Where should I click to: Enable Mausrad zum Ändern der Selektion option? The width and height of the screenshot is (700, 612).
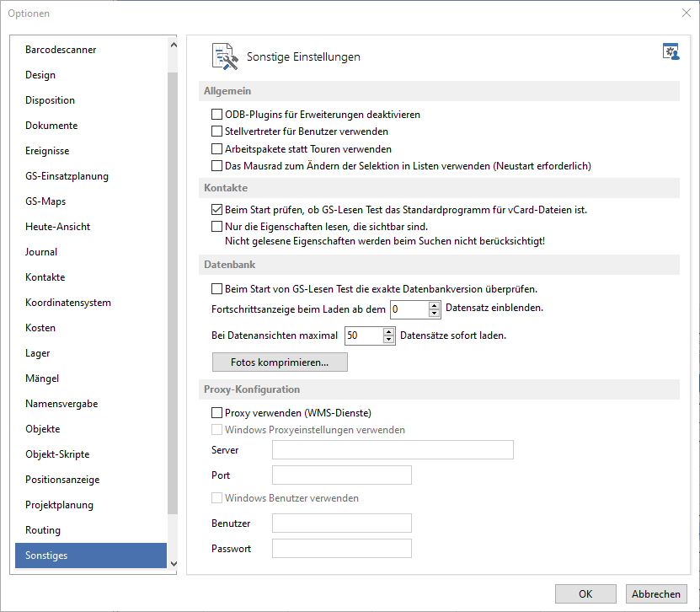216,166
